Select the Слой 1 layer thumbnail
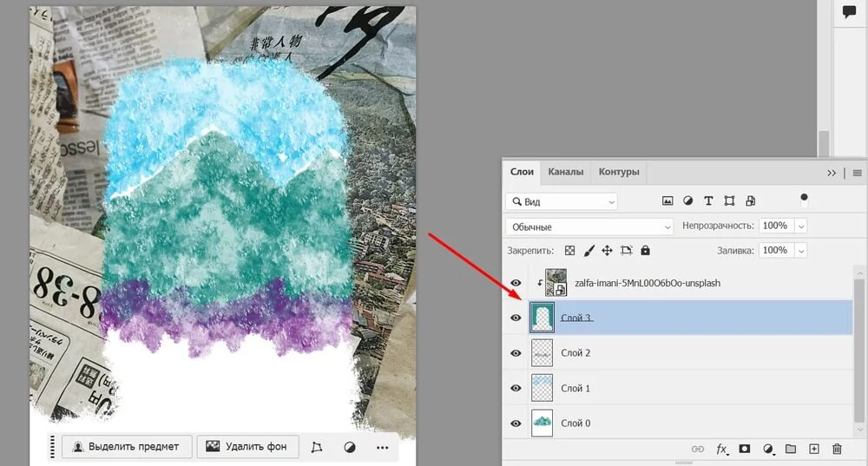 [x=542, y=388]
